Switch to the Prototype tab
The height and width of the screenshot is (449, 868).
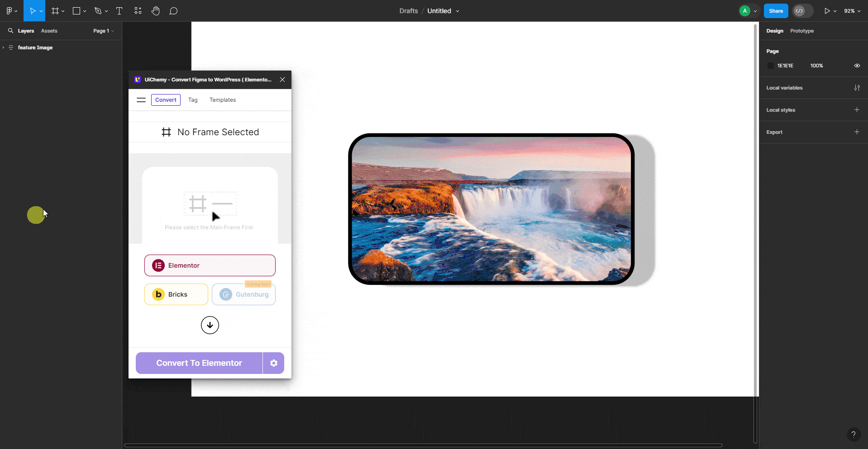pos(801,31)
